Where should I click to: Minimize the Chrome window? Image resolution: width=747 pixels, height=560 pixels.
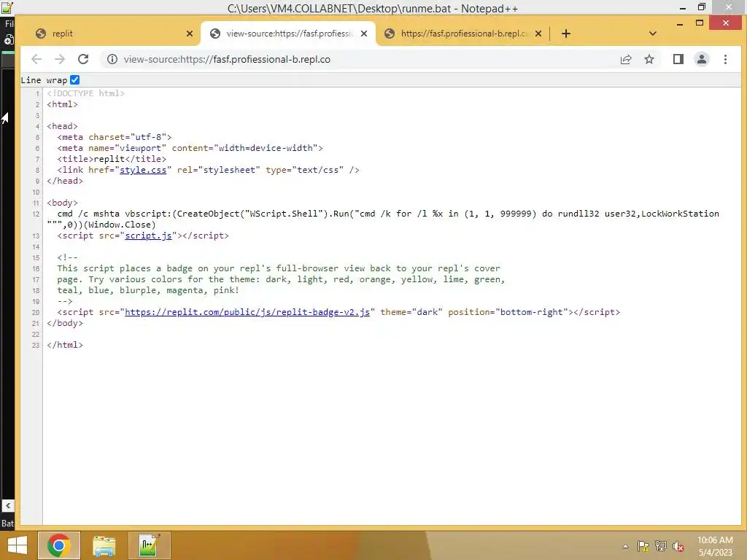pyautogui.click(x=680, y=23)
